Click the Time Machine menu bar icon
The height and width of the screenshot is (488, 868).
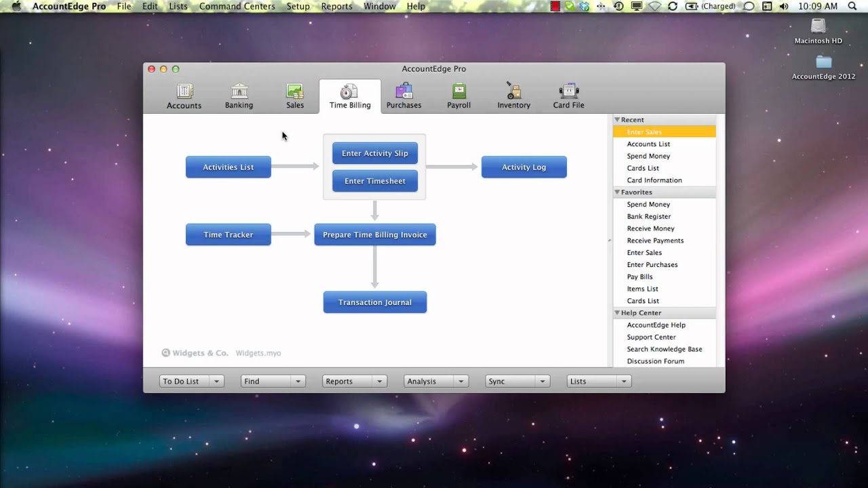[618, 6]
